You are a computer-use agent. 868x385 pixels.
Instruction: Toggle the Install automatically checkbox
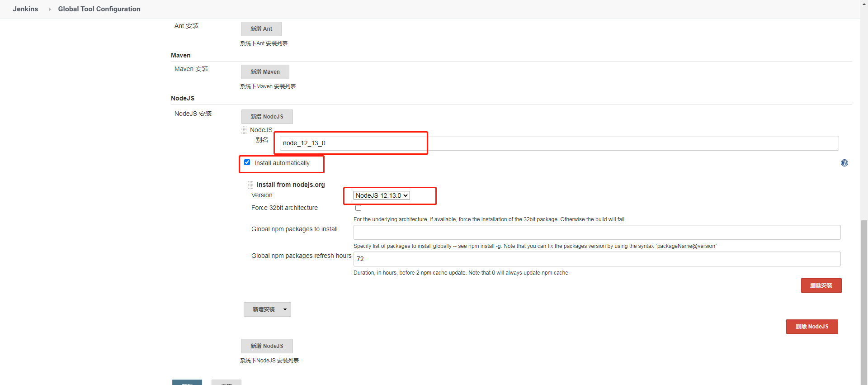coord(247,162)
